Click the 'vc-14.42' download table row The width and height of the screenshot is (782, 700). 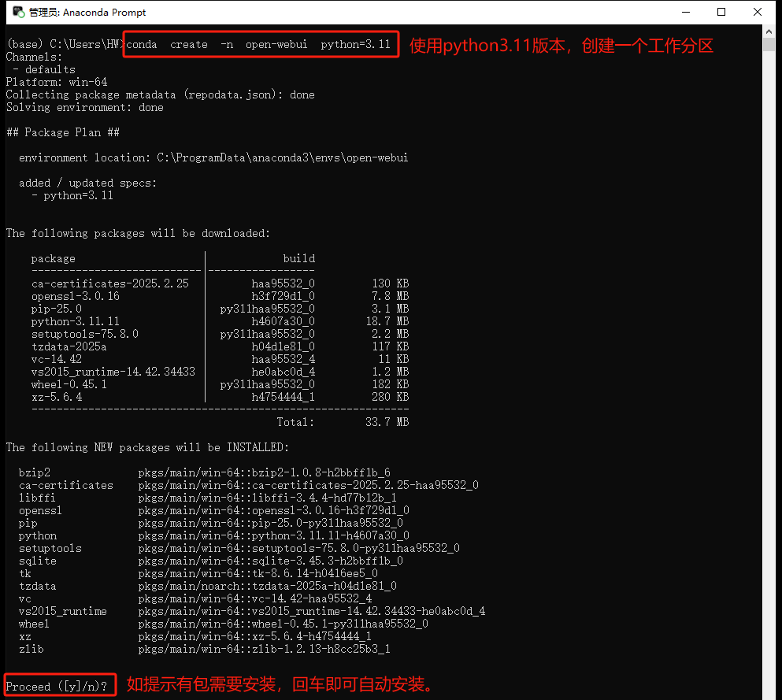point(220,360)
